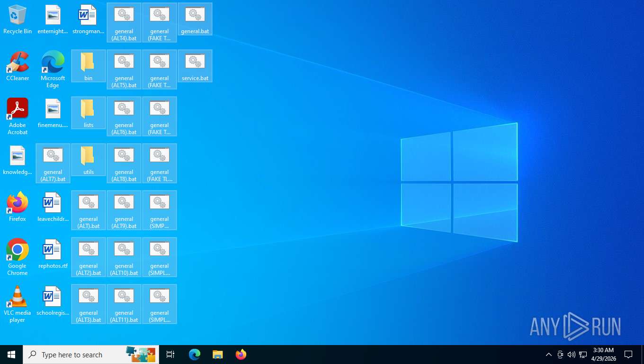
Task: Select the schoolregis... Word document
Action: pyautogui.click(x=53, y=301)
